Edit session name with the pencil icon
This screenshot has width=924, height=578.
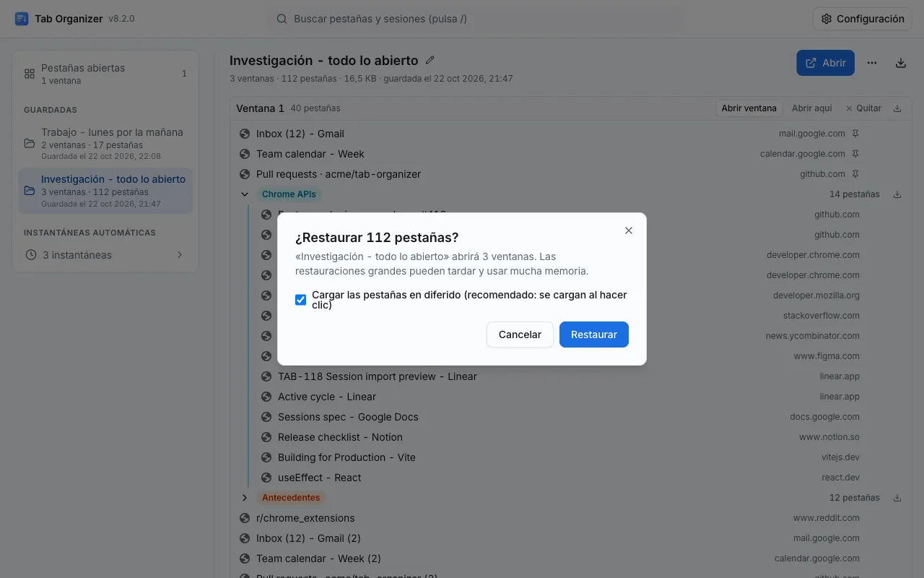coord(430,60)
